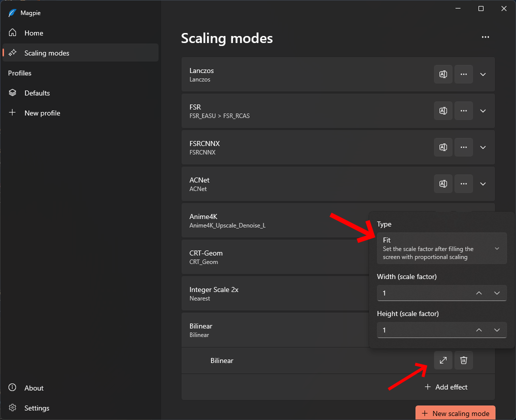Viewport: 516px width, 420px height.
Task: Decrease the Height scale factor
Action: [496, 330]
